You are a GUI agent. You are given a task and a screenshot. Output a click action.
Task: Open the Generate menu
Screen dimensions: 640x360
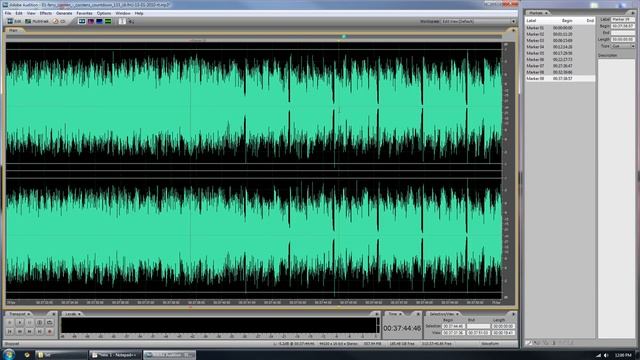tap(64, 13)
